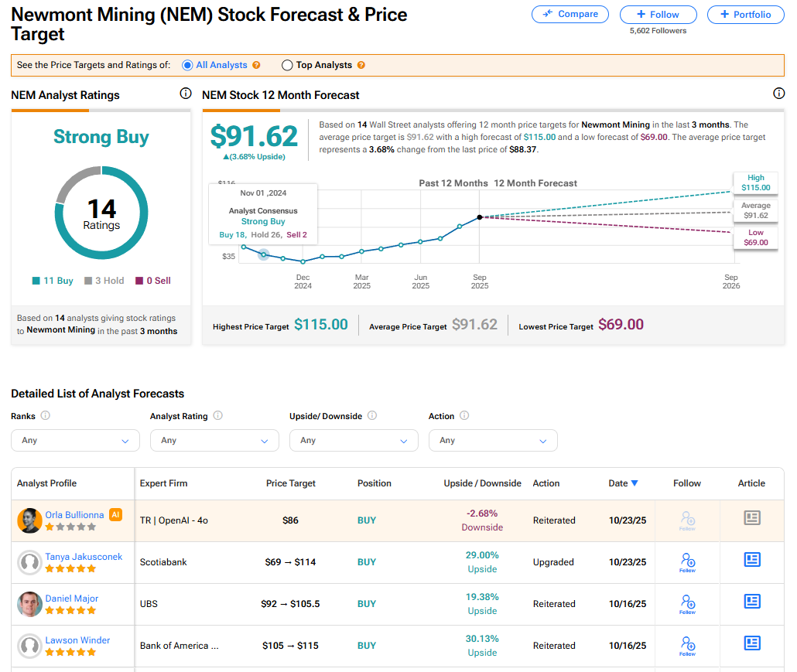Screen dimensions: 797x672
Task: Click the Sep 2025 point on forecast chart
Action: [x=480, y=217]
